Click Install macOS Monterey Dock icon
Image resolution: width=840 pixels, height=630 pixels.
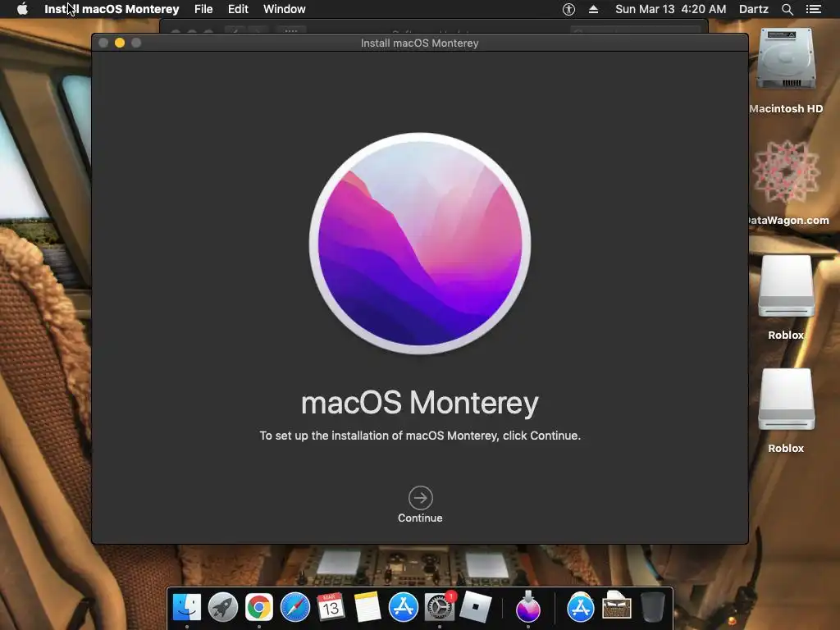pos(528,607)
